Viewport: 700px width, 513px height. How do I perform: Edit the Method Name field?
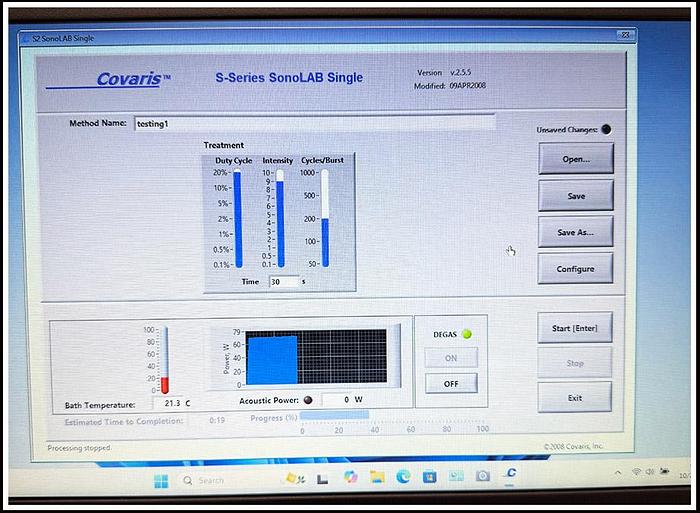(x=315, y=124)
